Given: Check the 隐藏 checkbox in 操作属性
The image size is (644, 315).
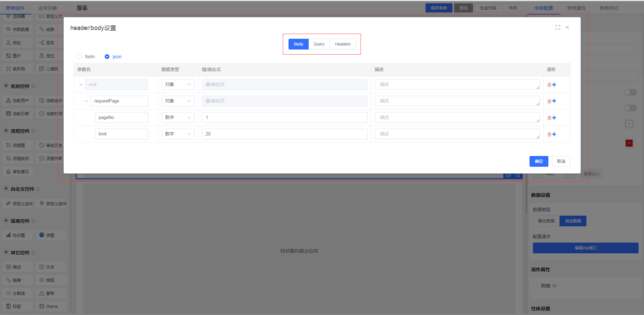Looking at the screenshot, I should [x=535, y=286].
